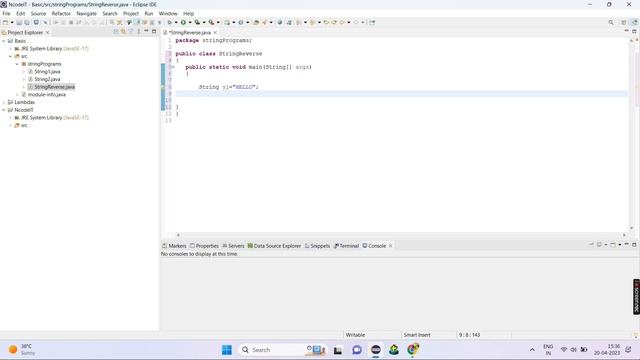Image resolution: width=640 pixels, height=360 pixels.
Task: Open the File menu
Action: pyautogui.click(x=7, y=13)
